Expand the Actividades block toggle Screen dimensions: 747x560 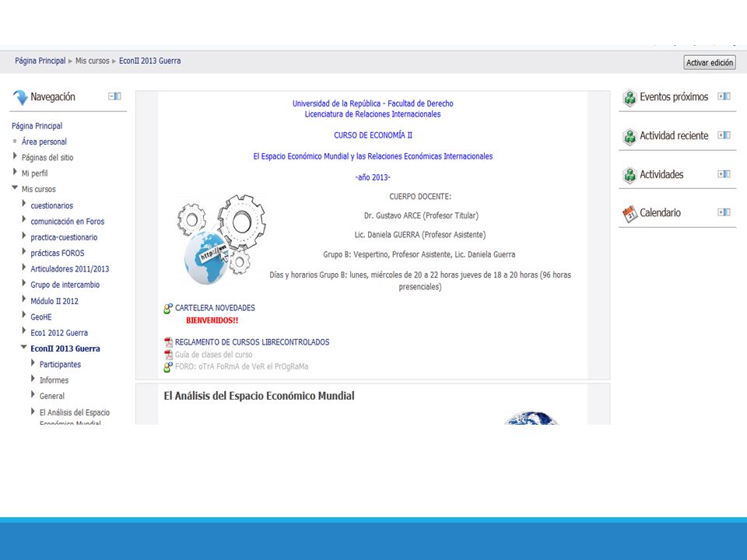coord(724,173)
